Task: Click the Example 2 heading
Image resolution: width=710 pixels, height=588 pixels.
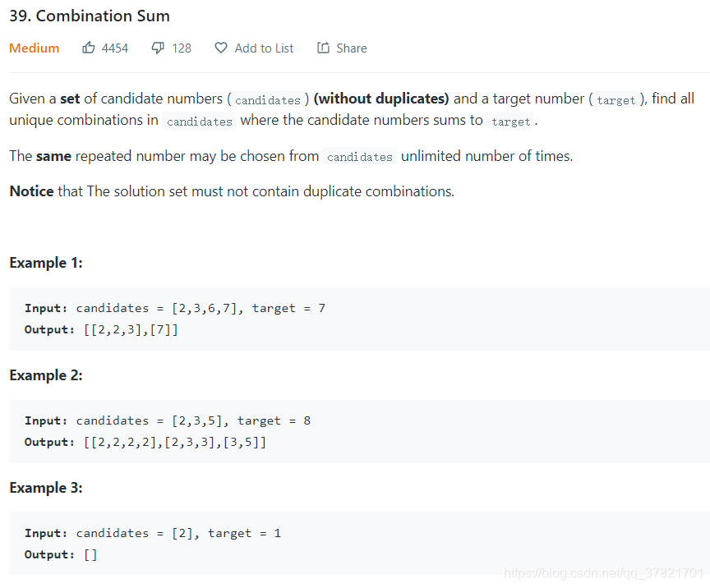Action: [46, 375]
